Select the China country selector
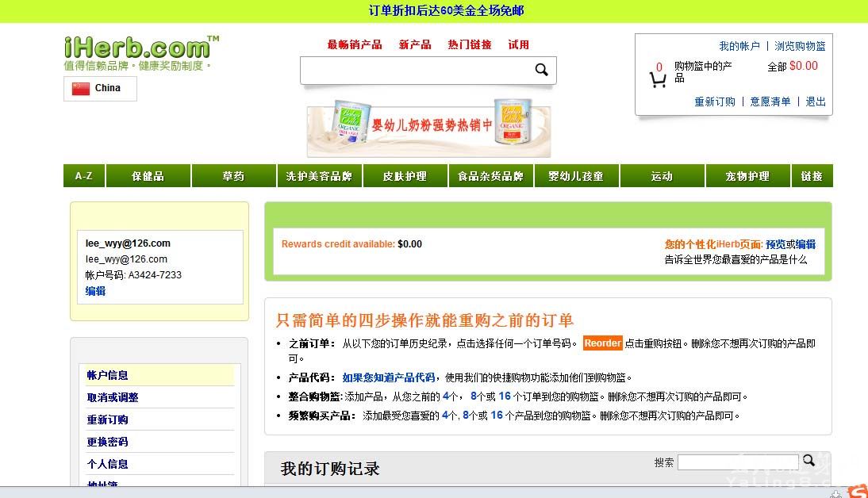The image size is (868, 498). coord(100,89)
